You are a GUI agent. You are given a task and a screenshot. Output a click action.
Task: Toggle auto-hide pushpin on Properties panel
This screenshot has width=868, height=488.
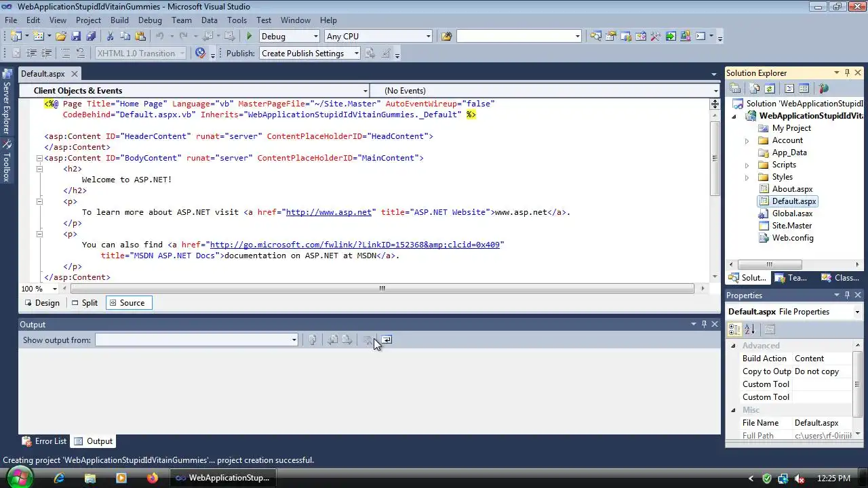click(x=846, y=295)
